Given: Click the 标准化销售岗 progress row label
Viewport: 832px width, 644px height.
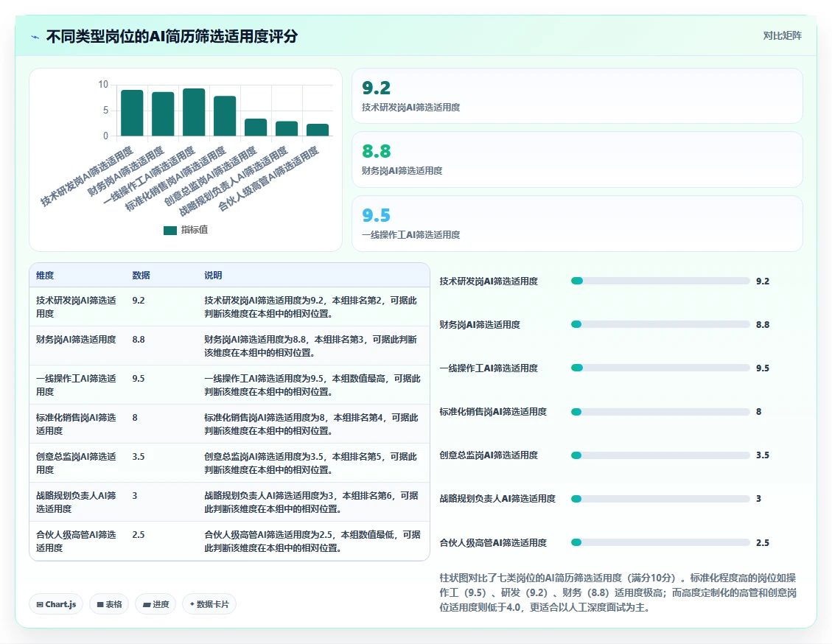Looking at the screenshot, I should point(493,412).
